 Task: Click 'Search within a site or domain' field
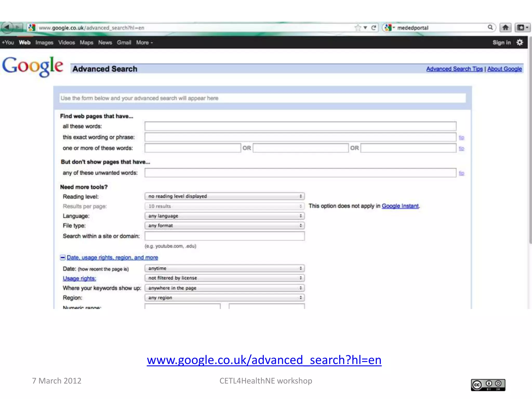coord(225,236)
